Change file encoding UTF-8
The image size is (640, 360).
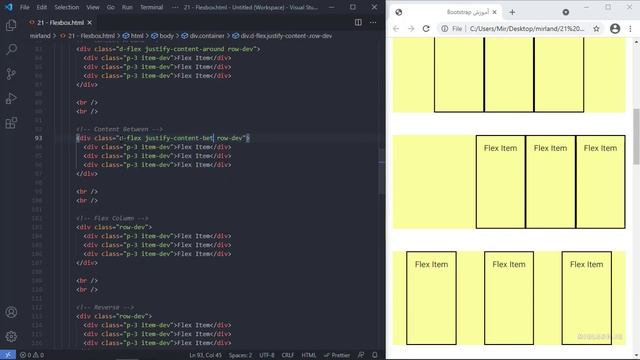coord(267,355)
